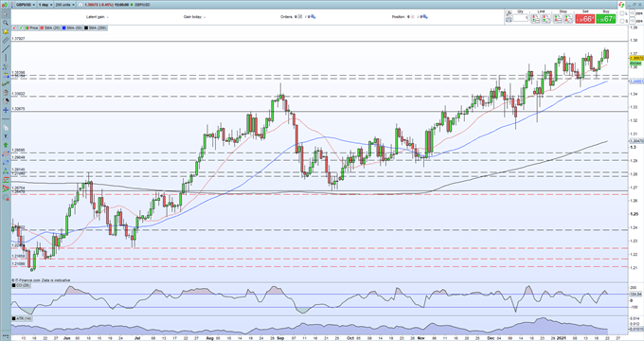Activate the magnifier zoom tool

click(6, 23)
